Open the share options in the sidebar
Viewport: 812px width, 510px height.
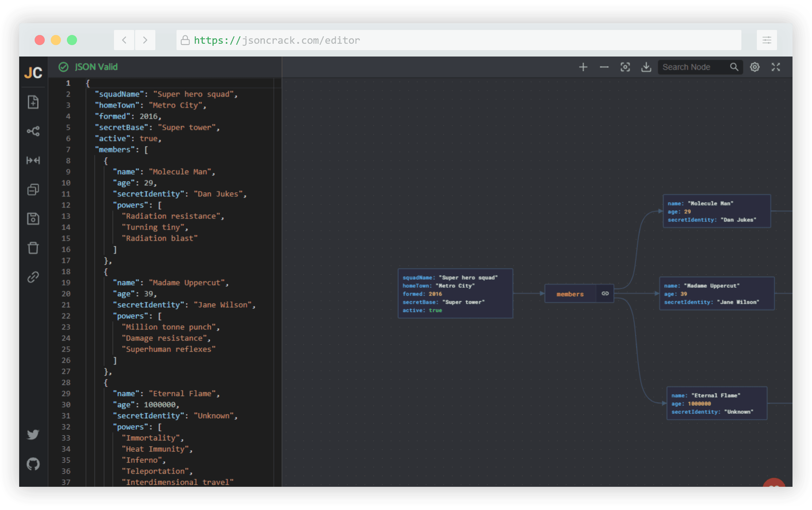(33, 131)
